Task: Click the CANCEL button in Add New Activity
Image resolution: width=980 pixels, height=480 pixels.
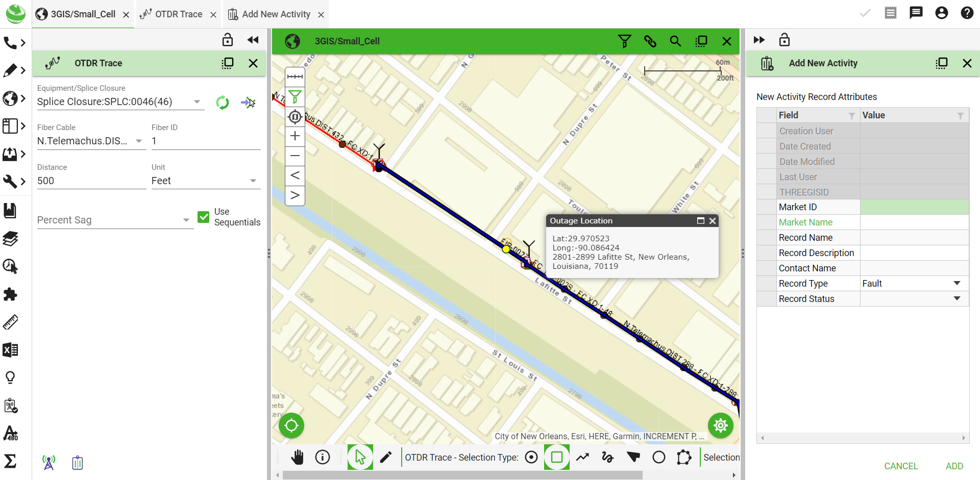Action: [x=901, y=466]
